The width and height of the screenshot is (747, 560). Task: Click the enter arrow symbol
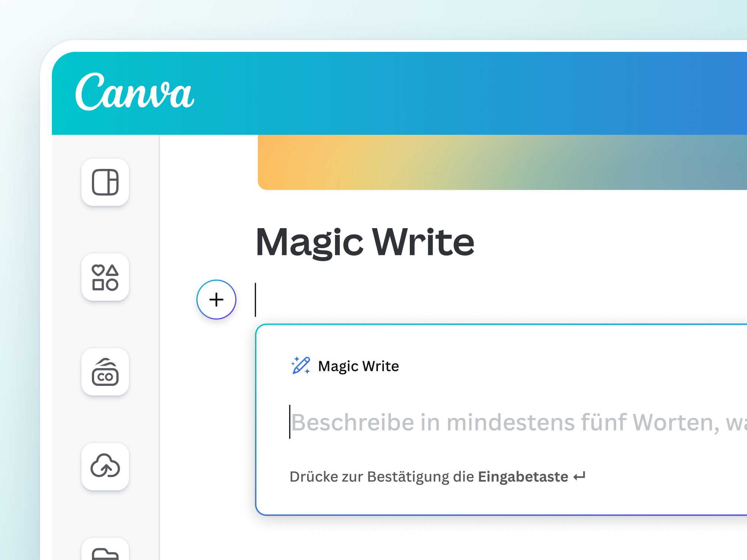580,476
